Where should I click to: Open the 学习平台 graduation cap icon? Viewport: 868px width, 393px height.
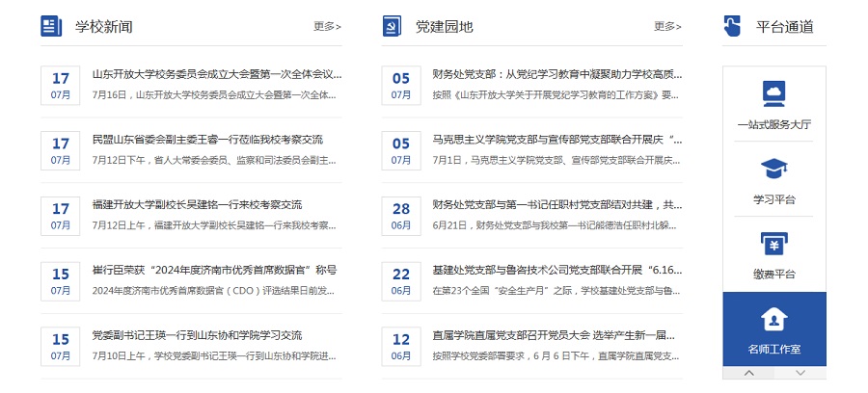tap(773, 168)
